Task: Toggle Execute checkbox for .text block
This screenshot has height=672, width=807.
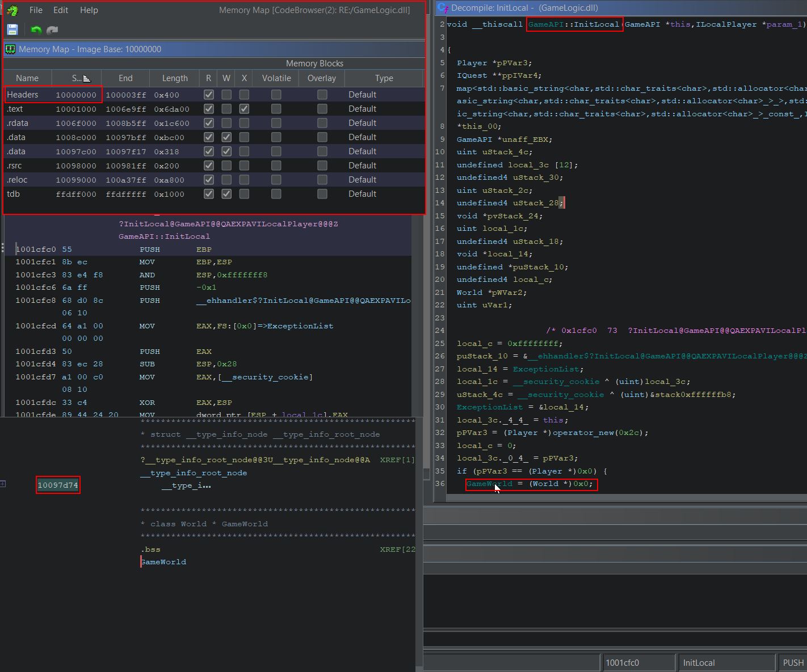Action: tap(244, 109)
